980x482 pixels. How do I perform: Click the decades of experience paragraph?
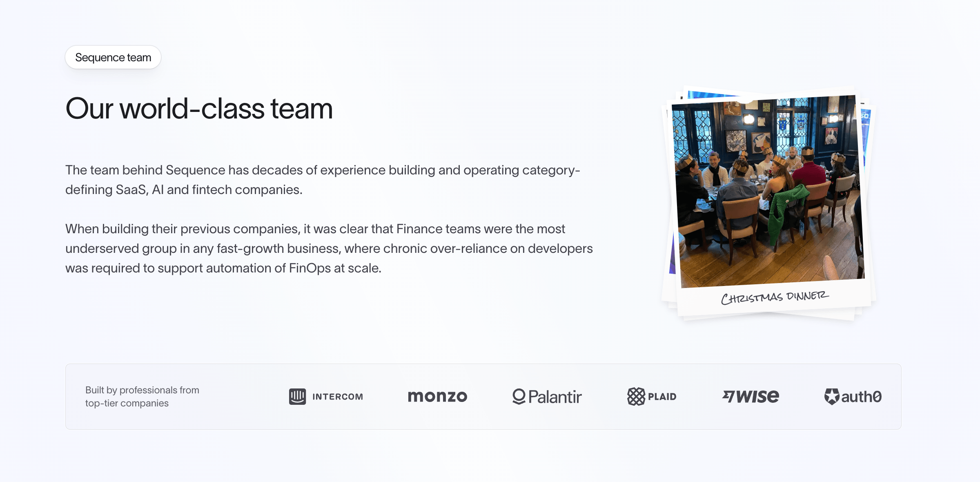point(323,180)
